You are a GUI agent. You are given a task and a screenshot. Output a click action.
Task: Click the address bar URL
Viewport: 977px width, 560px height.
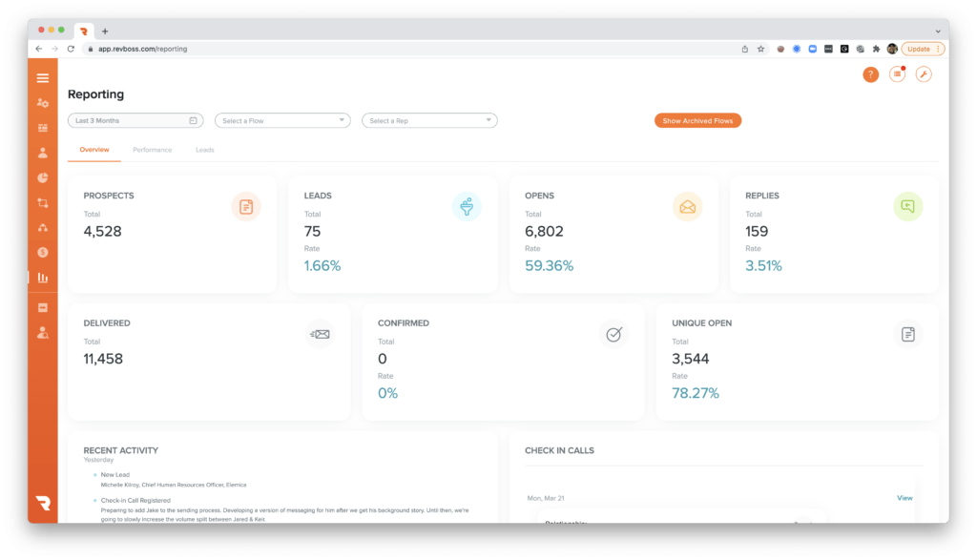143,49
